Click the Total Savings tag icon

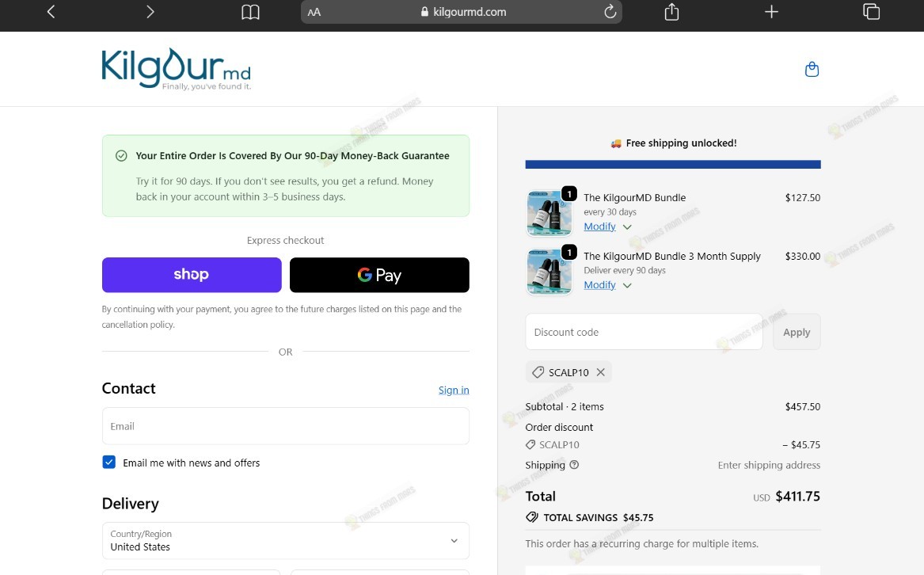click(532, 517)
